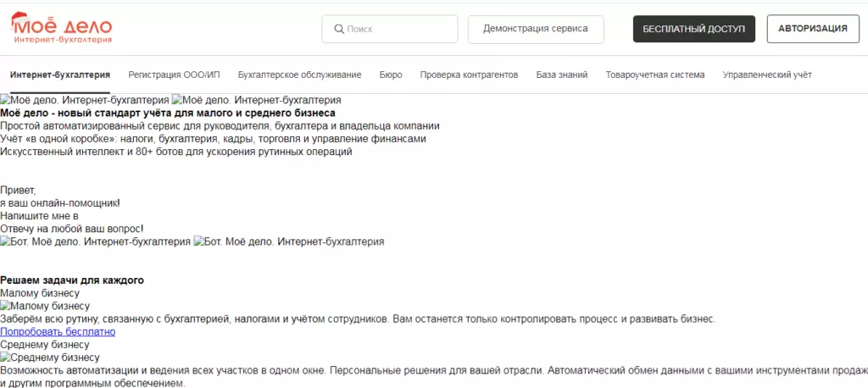
Task: Click the text Напишите мне в
Action: click(39, 216)
